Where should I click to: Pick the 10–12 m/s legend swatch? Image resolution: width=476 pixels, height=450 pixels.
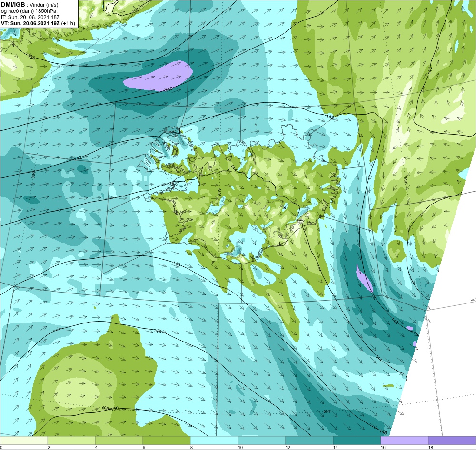click(x=262, y=440)
